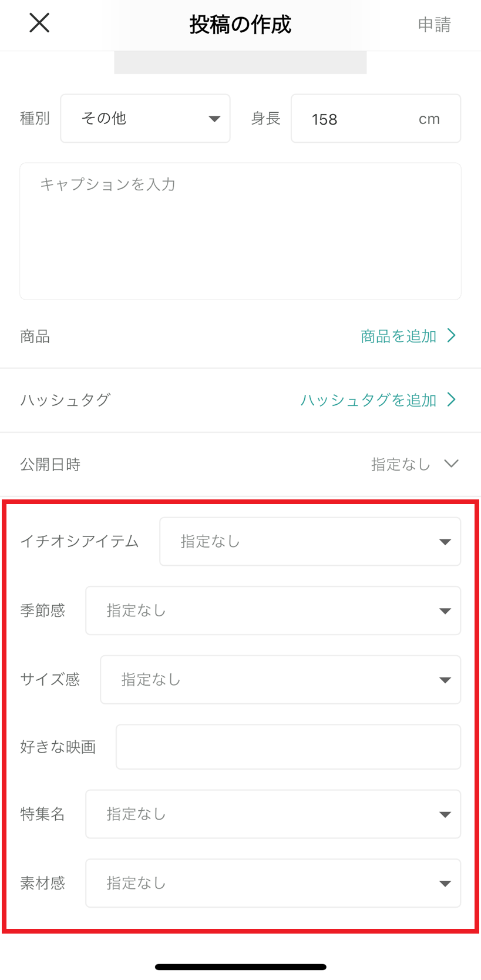Open the 素材感 dropdown
The width and height of the screenshot is (481, 980).
(273, 883)
